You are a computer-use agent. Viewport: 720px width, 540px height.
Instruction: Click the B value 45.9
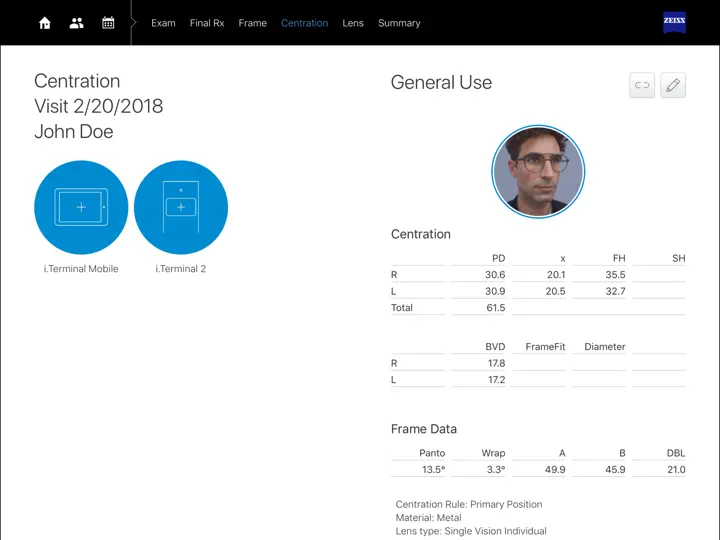(x=615, y=470)
